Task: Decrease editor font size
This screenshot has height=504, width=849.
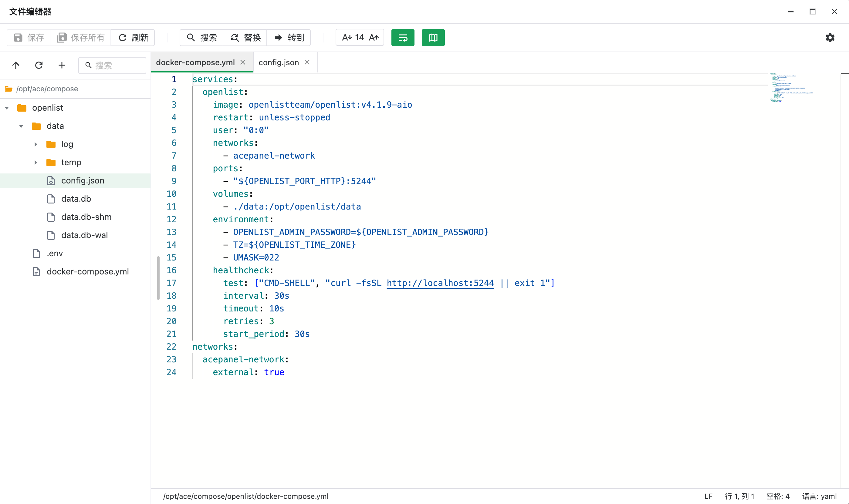Action: pos(347,37)
